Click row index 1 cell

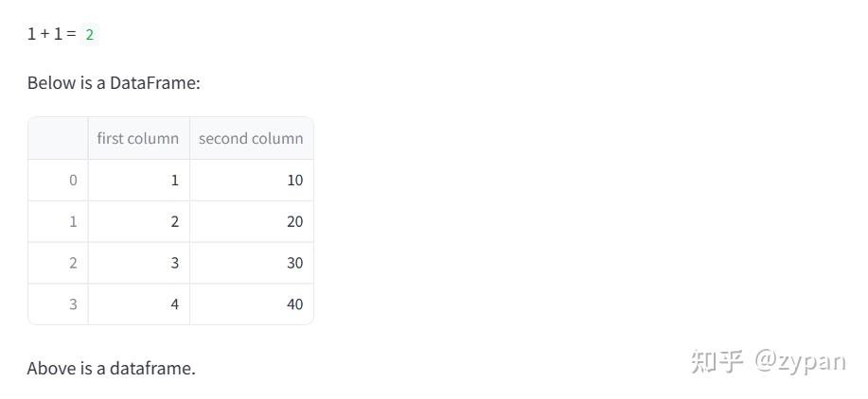pos(58,221)
